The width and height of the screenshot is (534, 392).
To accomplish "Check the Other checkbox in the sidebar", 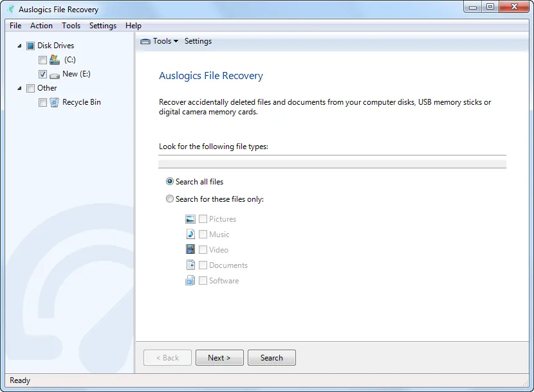I will 31,88.
